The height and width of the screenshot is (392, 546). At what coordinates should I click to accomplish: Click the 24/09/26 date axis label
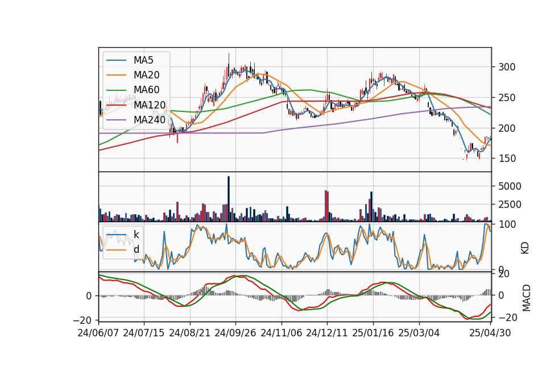(235, 333)
